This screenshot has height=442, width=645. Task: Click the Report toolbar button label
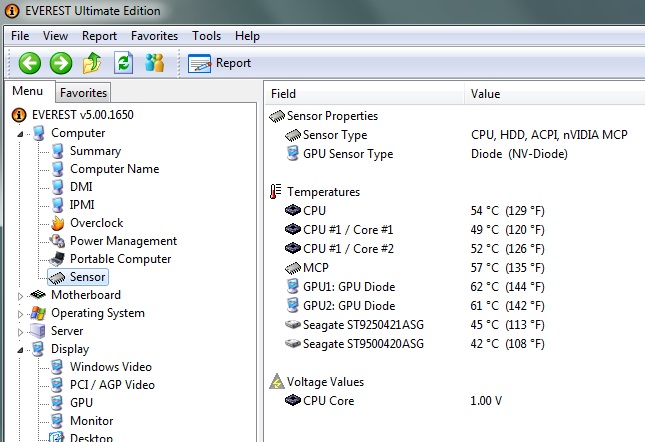[233, 63]
